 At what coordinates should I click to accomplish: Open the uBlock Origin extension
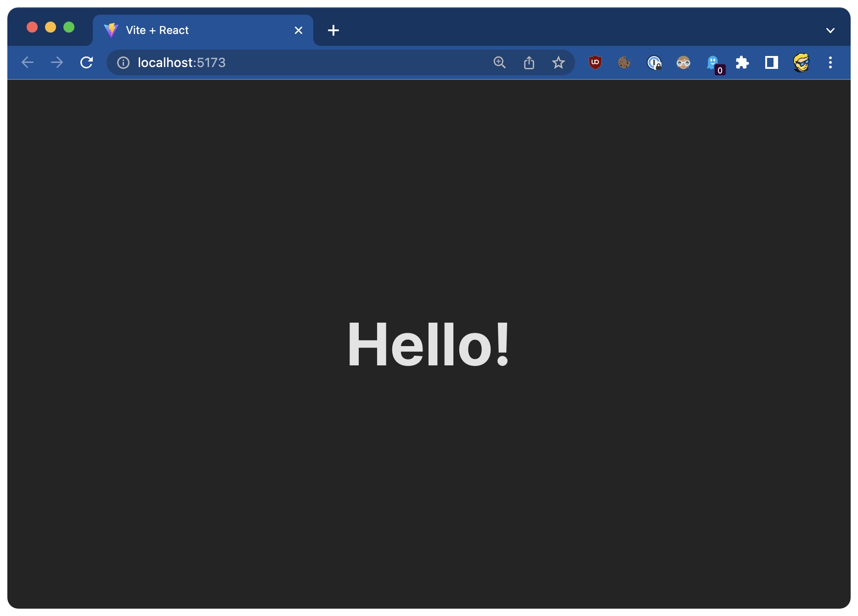pos(595,62)
